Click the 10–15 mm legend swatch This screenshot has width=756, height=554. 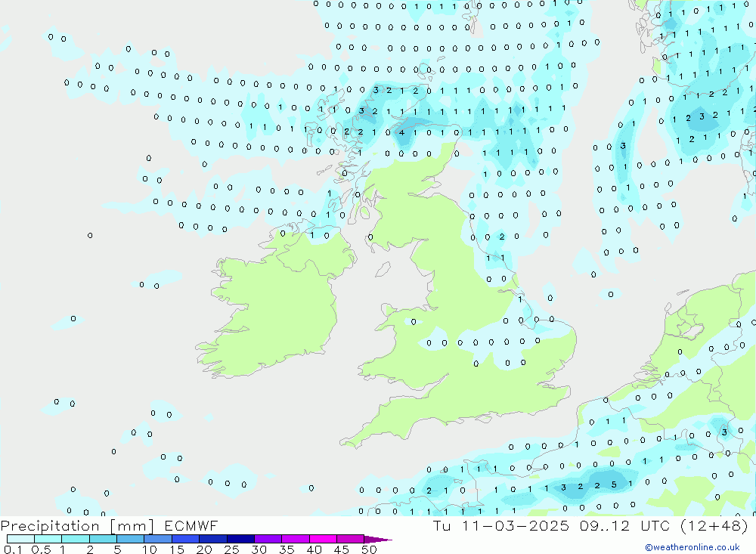[158, 539]
